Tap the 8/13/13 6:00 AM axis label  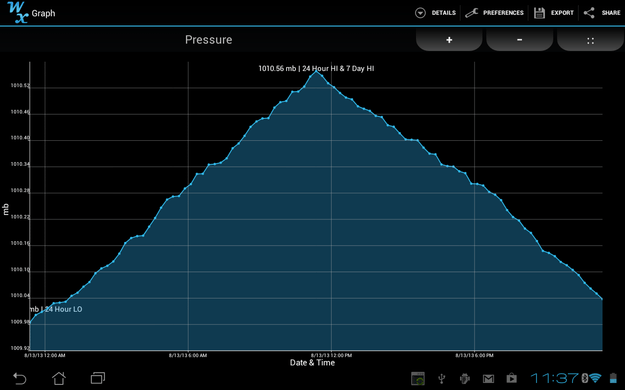[x=188, y=355]
